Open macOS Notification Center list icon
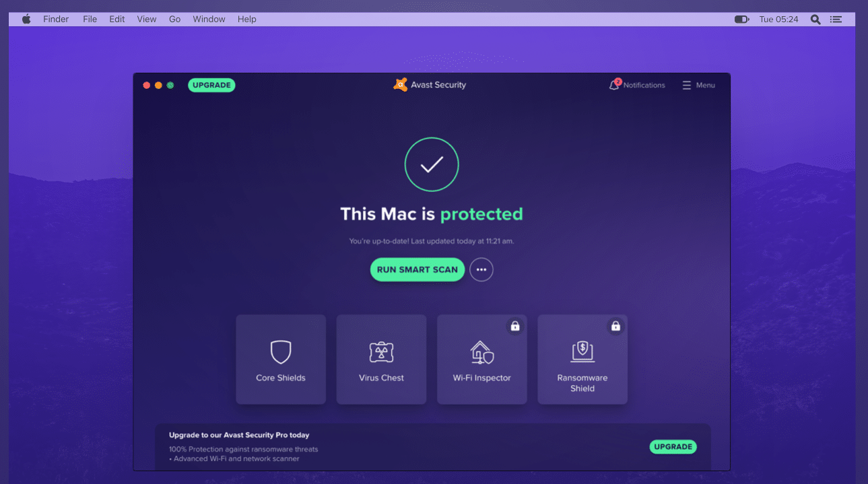The height and width of the screenshot is (484, 868). 836,20
